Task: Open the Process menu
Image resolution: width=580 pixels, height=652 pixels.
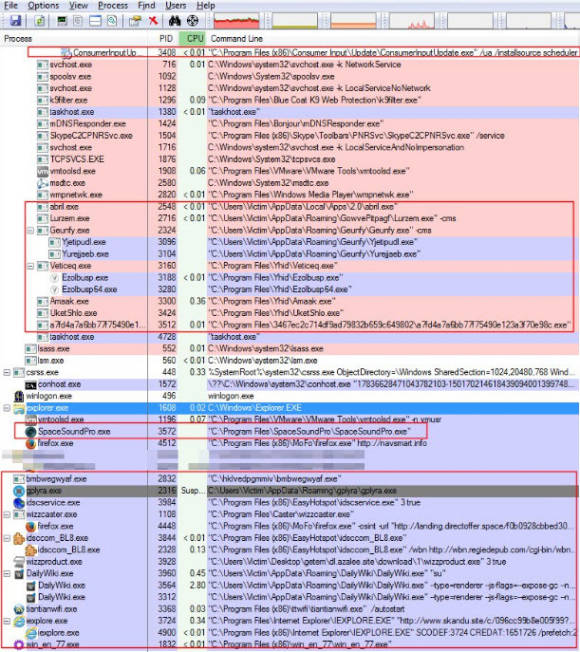Action: (113, 5)
